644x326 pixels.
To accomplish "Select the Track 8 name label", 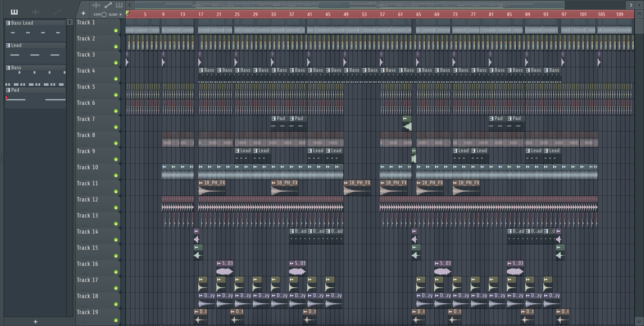I will [86, 135].
